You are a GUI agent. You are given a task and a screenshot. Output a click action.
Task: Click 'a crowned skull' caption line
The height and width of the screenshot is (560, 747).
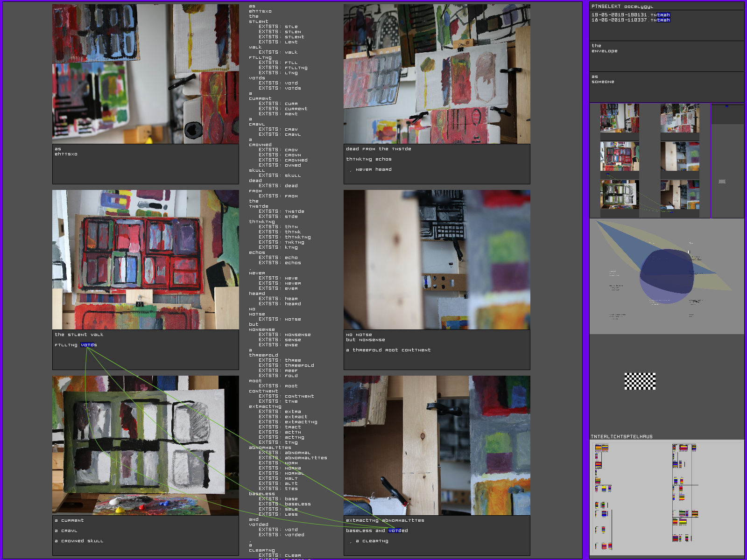point(79,541)
